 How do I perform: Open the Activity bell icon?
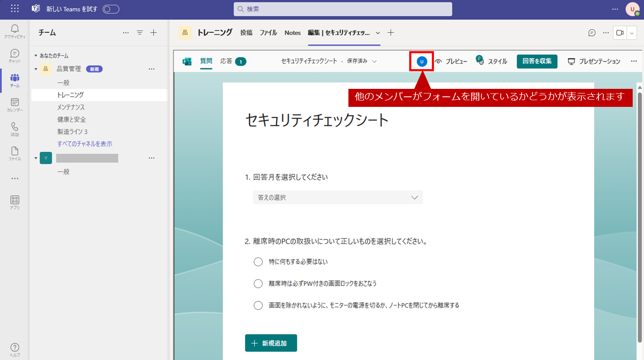15,31
